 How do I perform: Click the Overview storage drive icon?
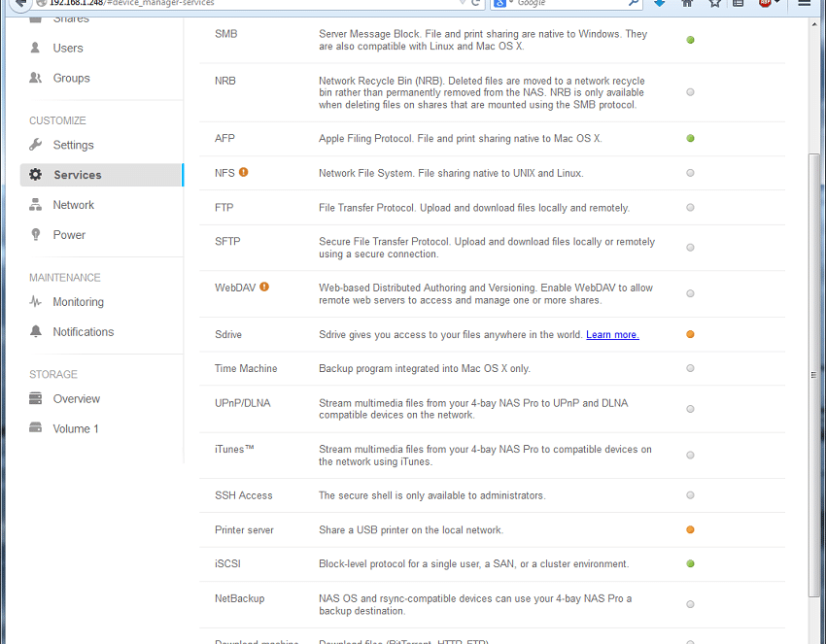pyautogui.click(x=35, y=398)
